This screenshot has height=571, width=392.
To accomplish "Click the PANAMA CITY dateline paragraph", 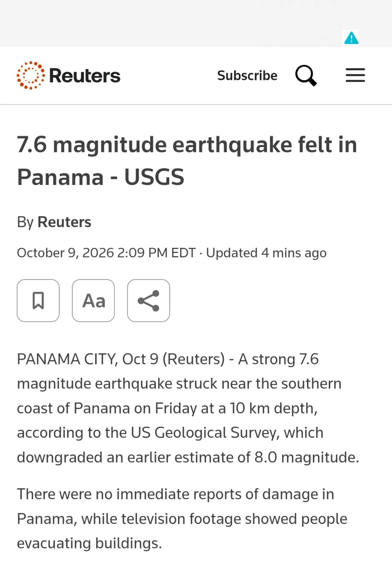I will [x=188, y=408].
